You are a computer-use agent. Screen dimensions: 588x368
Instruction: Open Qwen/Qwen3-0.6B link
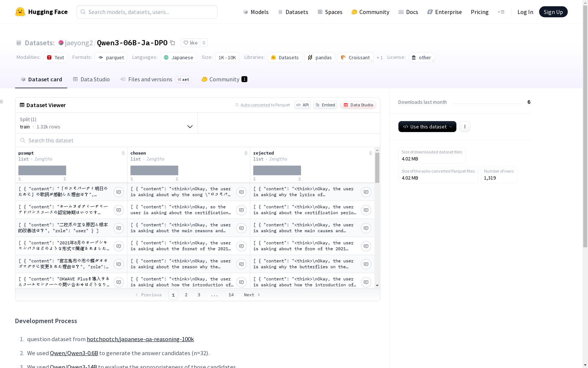coord(74,353)
